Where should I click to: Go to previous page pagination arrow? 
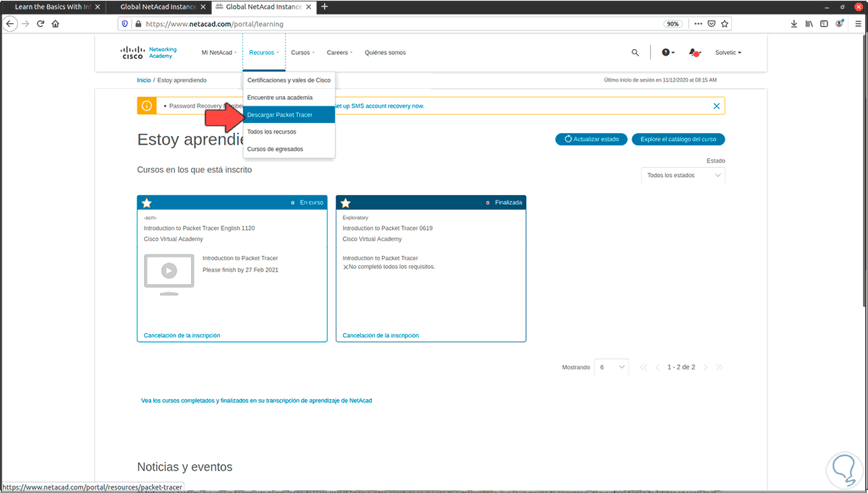point(658,367)
